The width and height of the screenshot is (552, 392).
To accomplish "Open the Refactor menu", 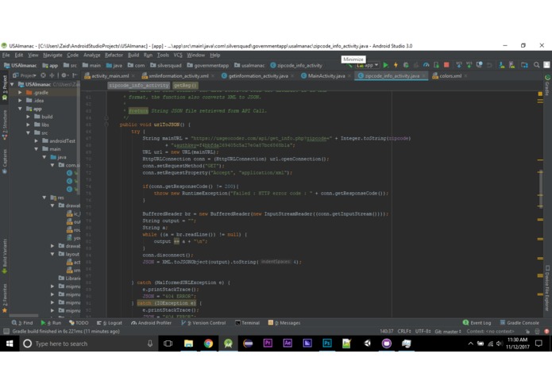I will [114, 56].
